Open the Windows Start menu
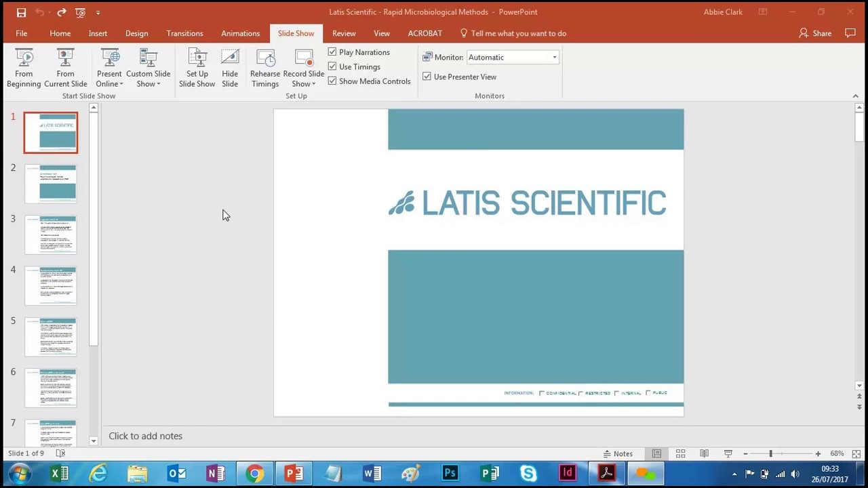The width and height of the screenshot is (868, 488). coord(19,473)
